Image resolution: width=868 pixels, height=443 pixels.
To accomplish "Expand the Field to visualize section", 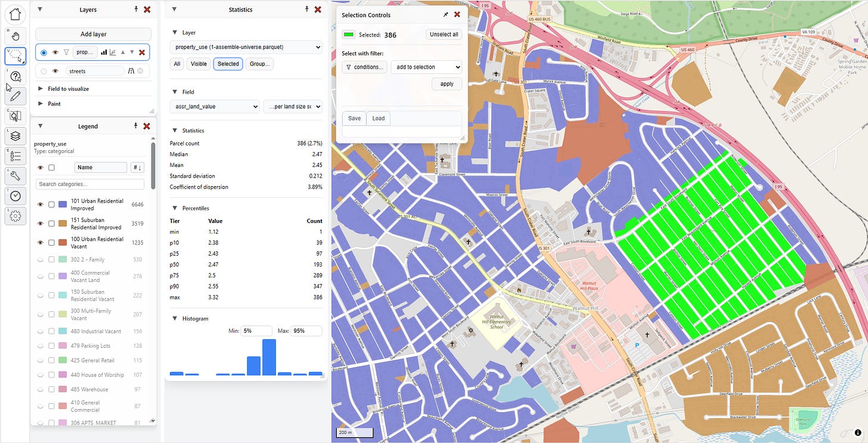I will 68,89.
